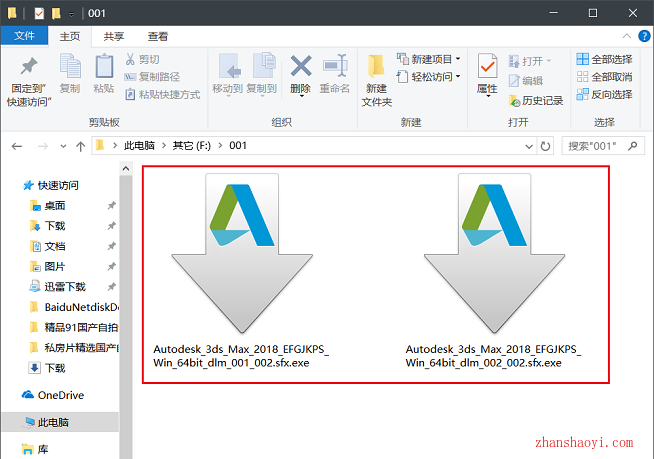Open the Copy to (复制到) menu

[262, 74]
